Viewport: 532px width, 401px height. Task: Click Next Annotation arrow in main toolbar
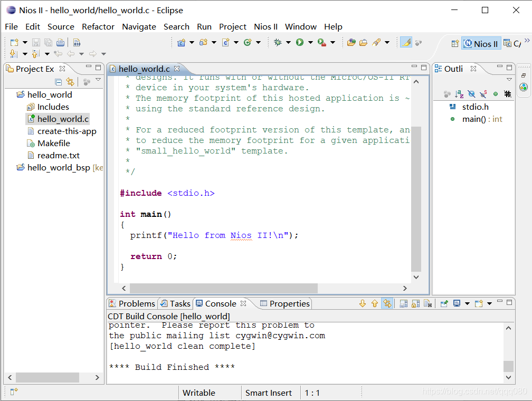[14, 54]
